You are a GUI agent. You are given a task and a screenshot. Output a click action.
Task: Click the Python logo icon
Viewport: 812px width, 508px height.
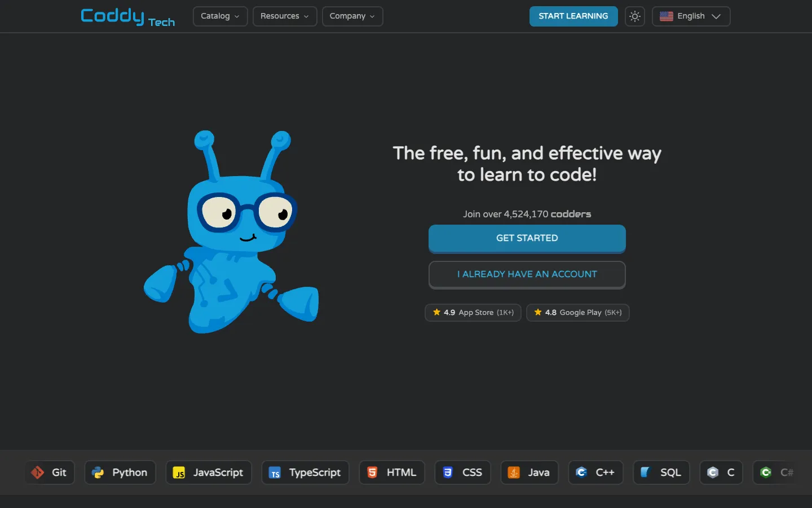[x=98, y=472]
